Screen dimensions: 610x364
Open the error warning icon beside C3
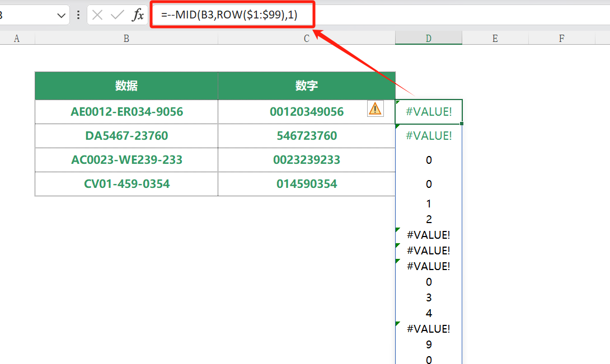[x=375, y=108]
